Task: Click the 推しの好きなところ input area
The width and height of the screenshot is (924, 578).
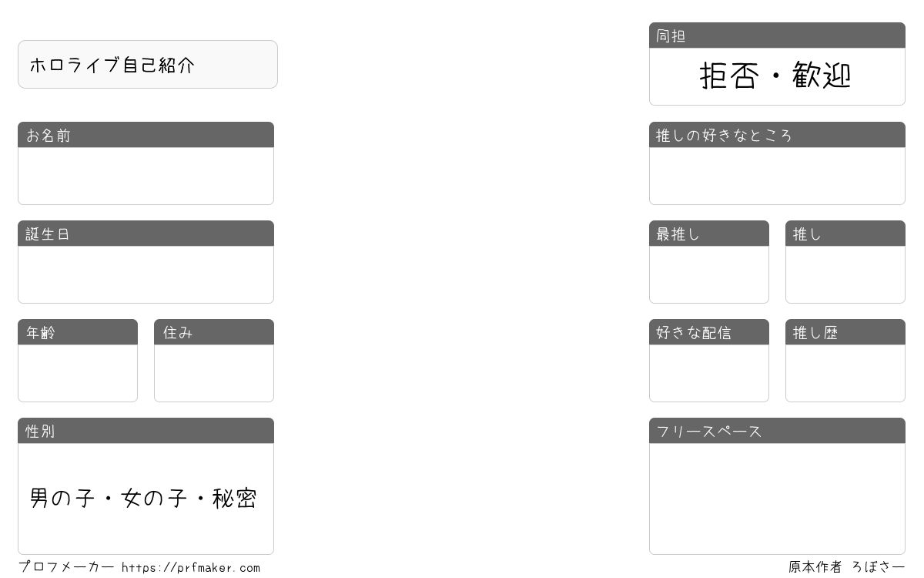Action: point(777,176)
